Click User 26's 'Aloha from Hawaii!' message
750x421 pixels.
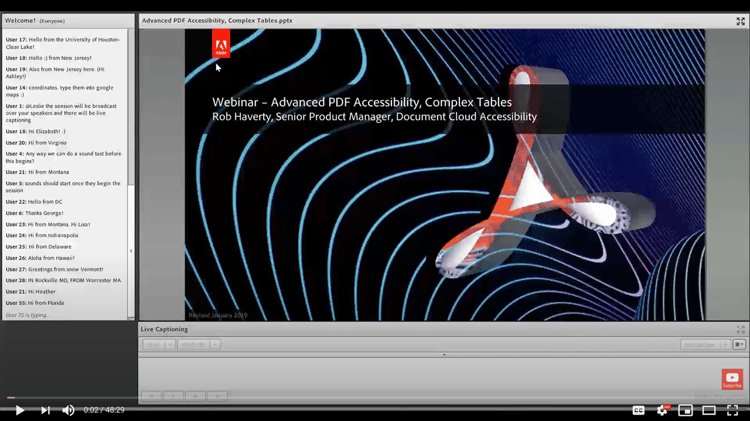[x=40, y=258]
